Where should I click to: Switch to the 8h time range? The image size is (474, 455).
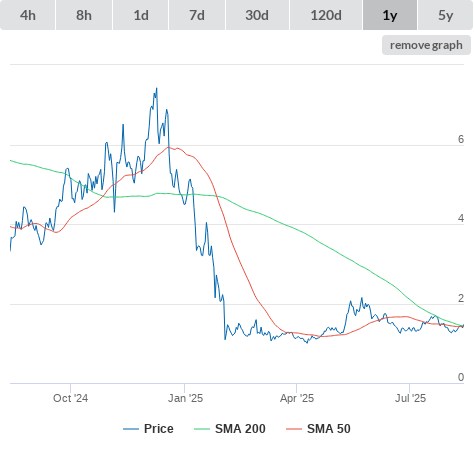(84, 15)
